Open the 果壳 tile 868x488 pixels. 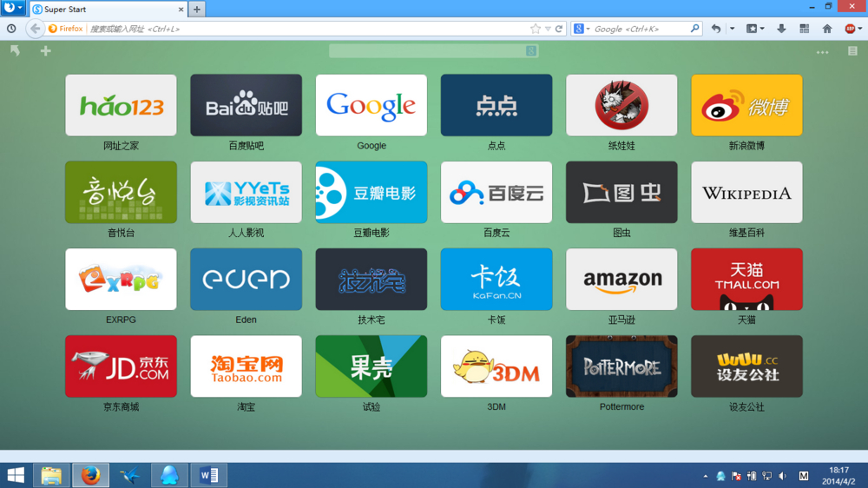[371, 366]
